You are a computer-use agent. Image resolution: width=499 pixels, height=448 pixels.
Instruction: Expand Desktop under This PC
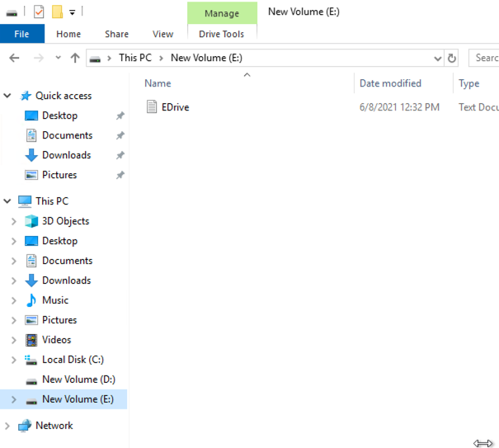pyautogui.click(x=14, y=241)
